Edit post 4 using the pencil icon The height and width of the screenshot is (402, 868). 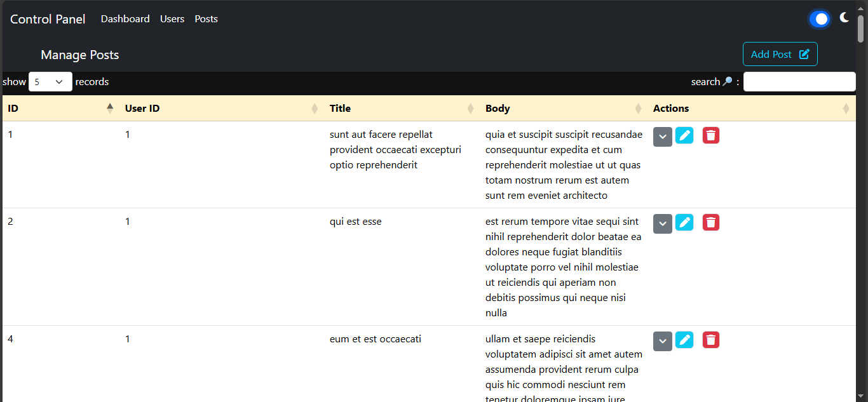tap(684, 340)
